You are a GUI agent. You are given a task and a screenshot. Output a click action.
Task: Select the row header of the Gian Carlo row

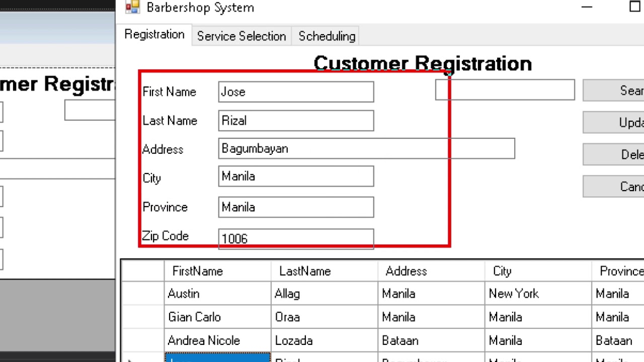pyautogui.click(x=143, y=317)
